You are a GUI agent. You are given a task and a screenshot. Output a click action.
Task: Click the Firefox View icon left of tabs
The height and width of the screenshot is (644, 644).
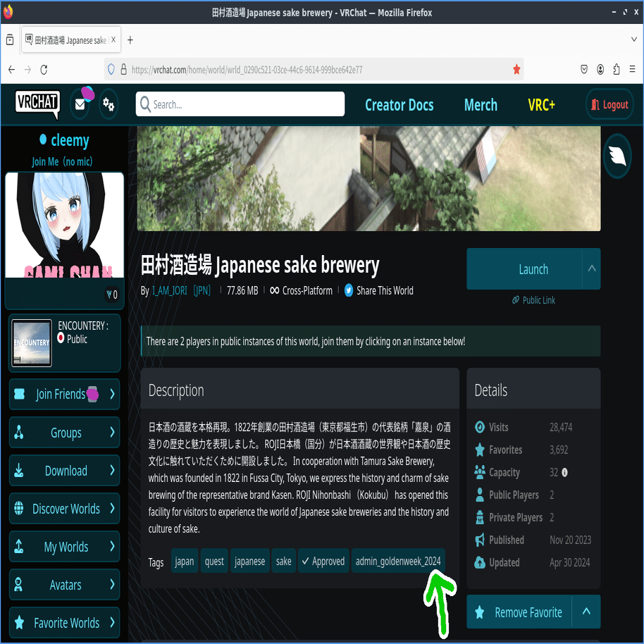click(10, 40)
